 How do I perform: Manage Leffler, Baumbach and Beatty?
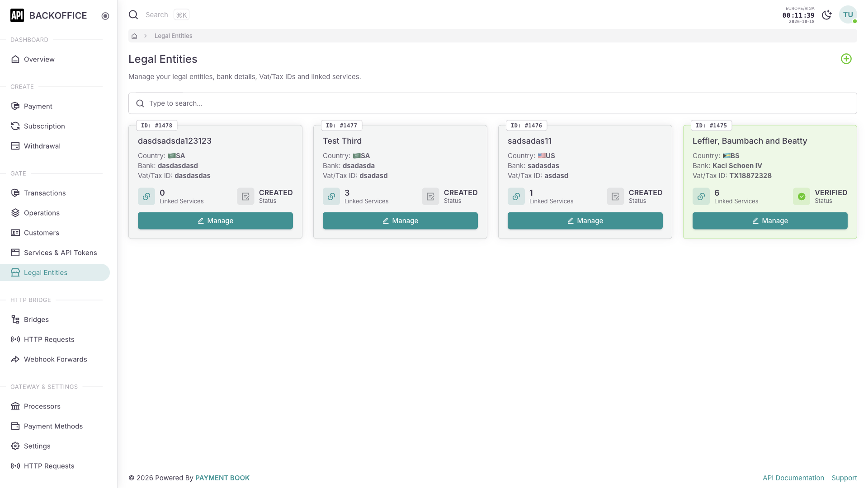click(770, 221)
